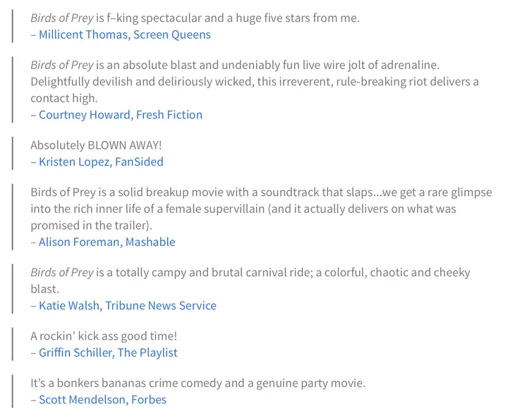This screenshot has height=420, width=515.
Task: Click the 'Delightfully devilish and deliriously wicked' line
Action: pos(255,81)
